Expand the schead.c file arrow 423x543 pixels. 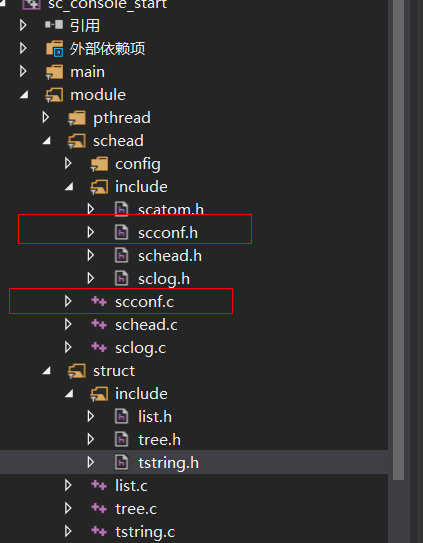[x=68, y=324]
